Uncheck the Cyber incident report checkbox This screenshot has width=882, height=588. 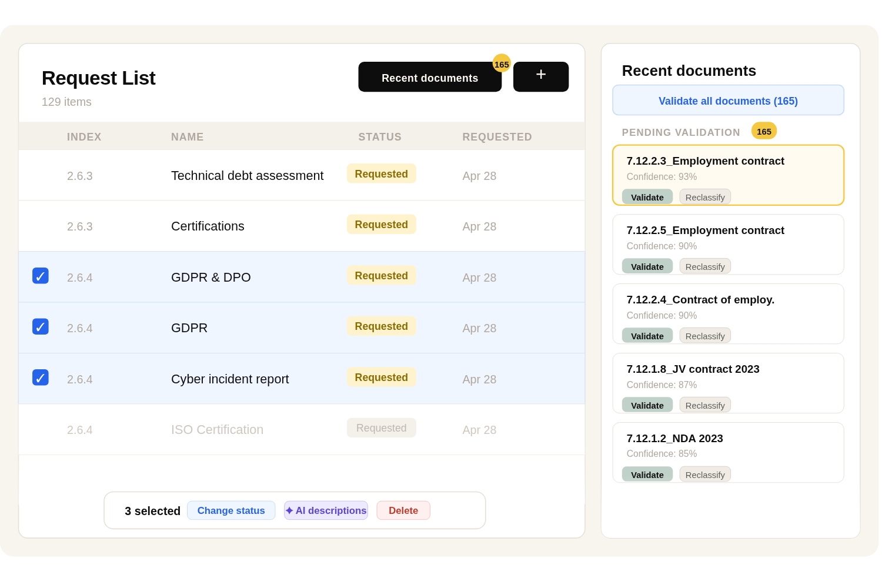(x=40, y=377)
